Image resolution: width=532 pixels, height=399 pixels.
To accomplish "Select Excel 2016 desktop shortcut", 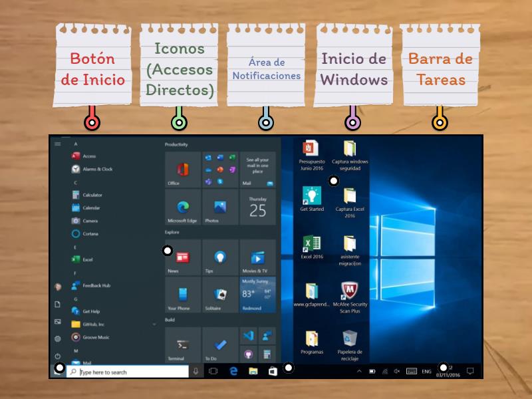I will point(312,247).
